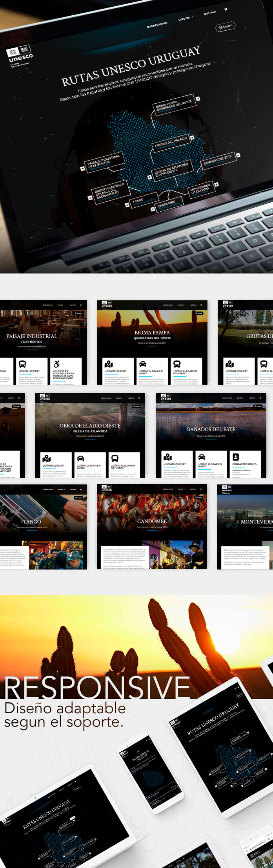Click plus icon next to Iglesia de Atlántida
This screenshot has width=273, height=868.
(149, 177)
